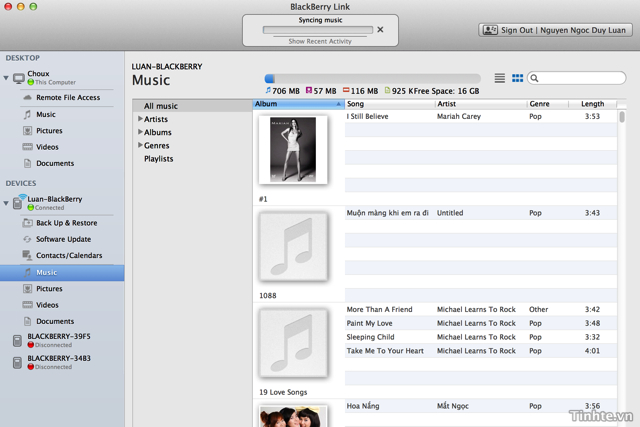Image resolution: width=640 pixels, height=427 pixels.
Task: Sort by Length column header
Action: [x=592, y=104]
